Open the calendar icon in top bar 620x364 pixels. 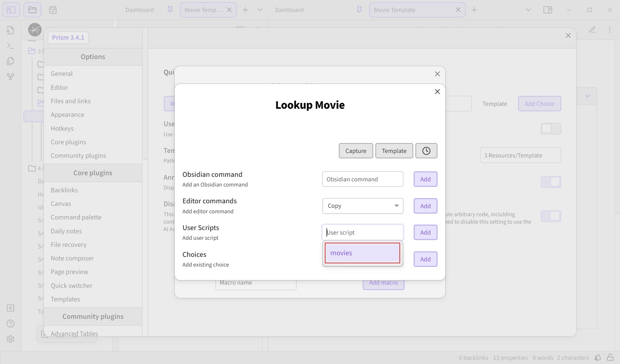click(x=53, y=10)
